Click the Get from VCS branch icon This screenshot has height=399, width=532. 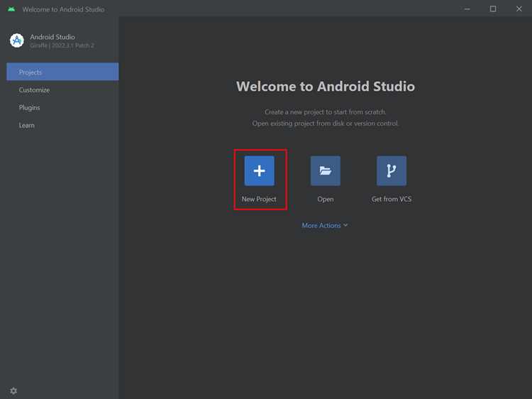pyautogui.click(x=392, y=171)
